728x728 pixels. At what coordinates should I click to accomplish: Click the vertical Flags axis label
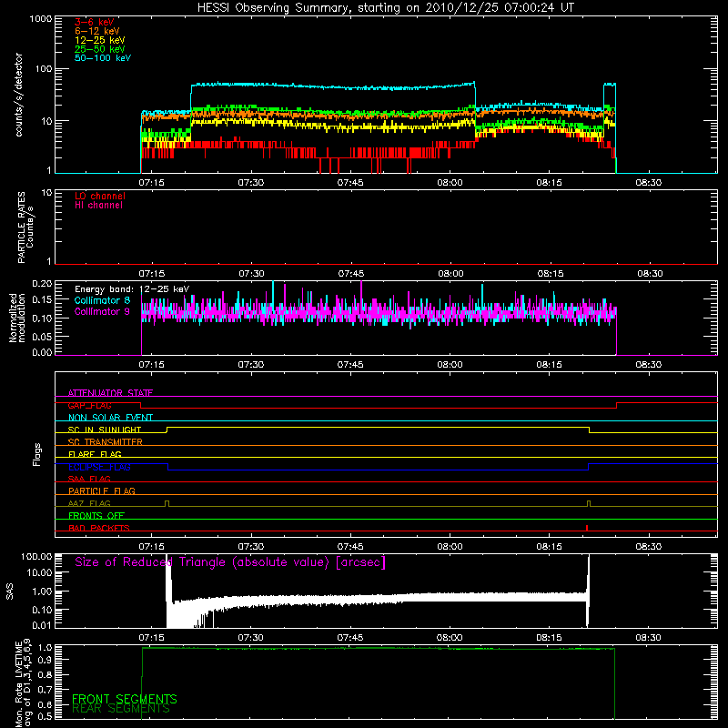pos(37,454)
